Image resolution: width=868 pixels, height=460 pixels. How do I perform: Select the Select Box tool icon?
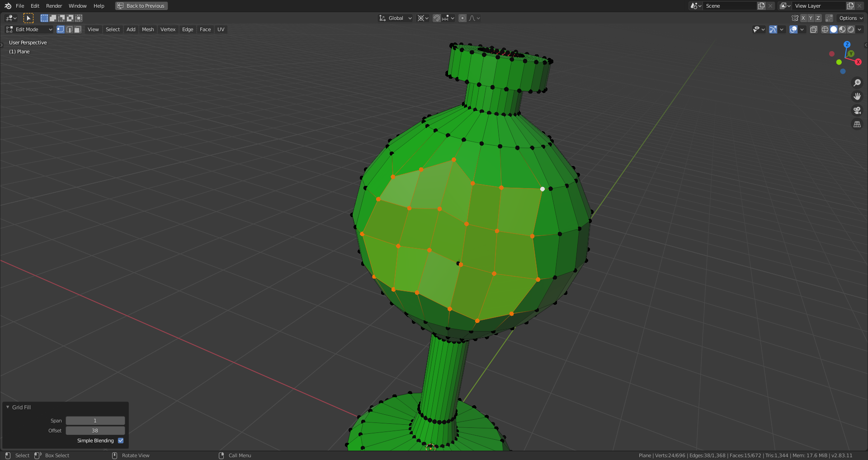coord(28,18)
